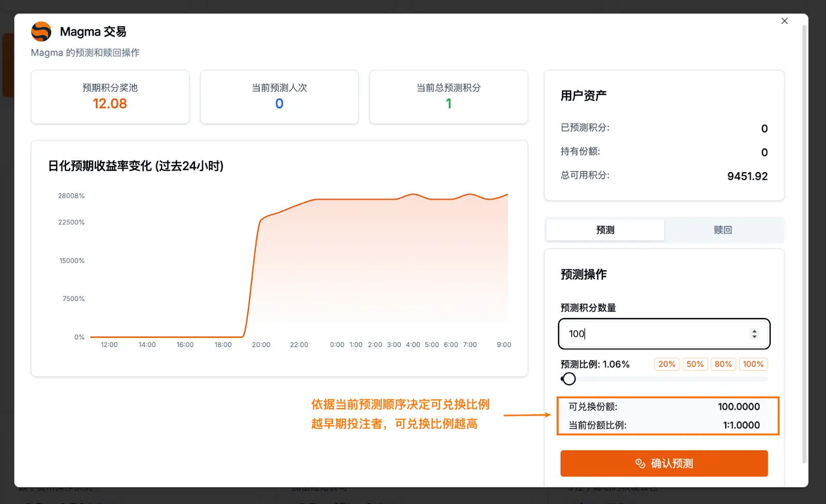Screen dimensions: 826x504
Task: Click the 预测比例 slider handle
Action: [569, 379]
